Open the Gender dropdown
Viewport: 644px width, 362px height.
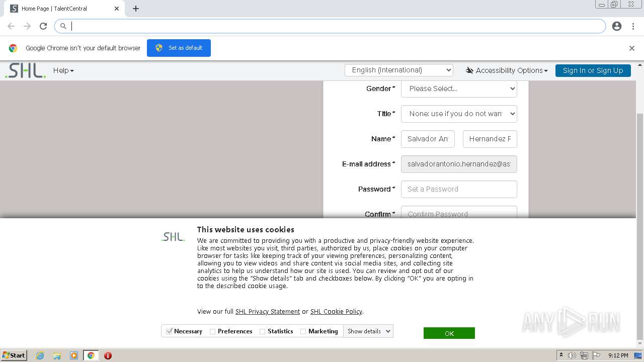pos(459,88)
